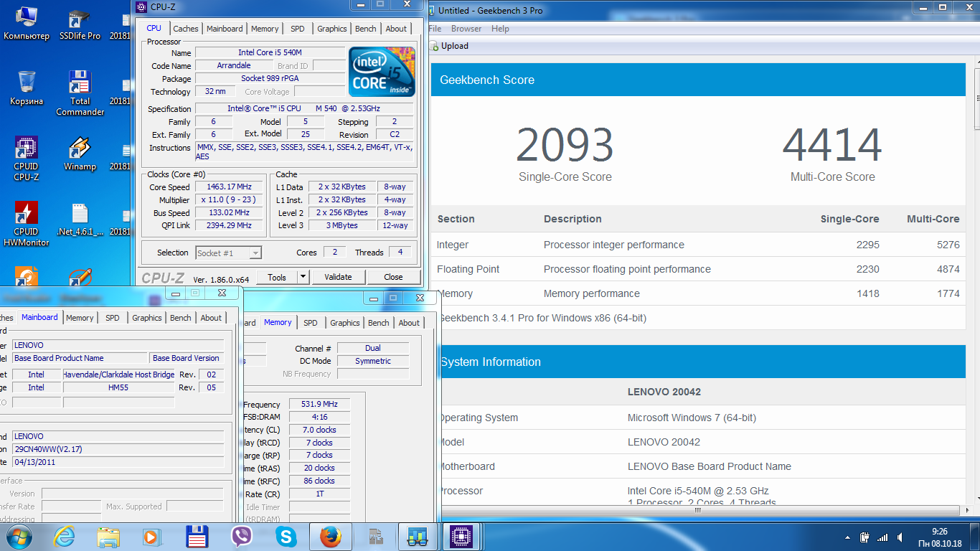Click the LENOVO 20042 system heading
Screen dimensions: 980x551
click(x=664, y=392)
